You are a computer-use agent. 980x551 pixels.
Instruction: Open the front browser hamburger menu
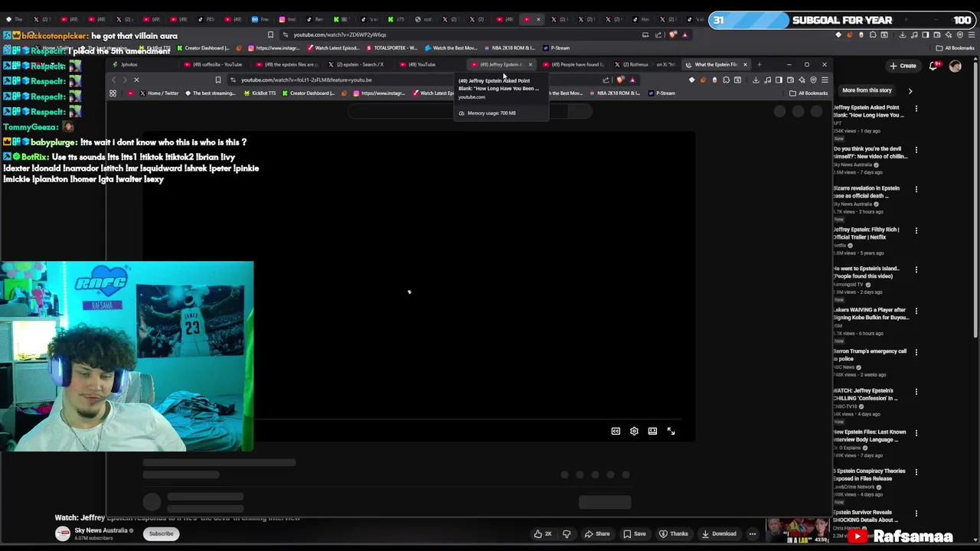(825, 80)
